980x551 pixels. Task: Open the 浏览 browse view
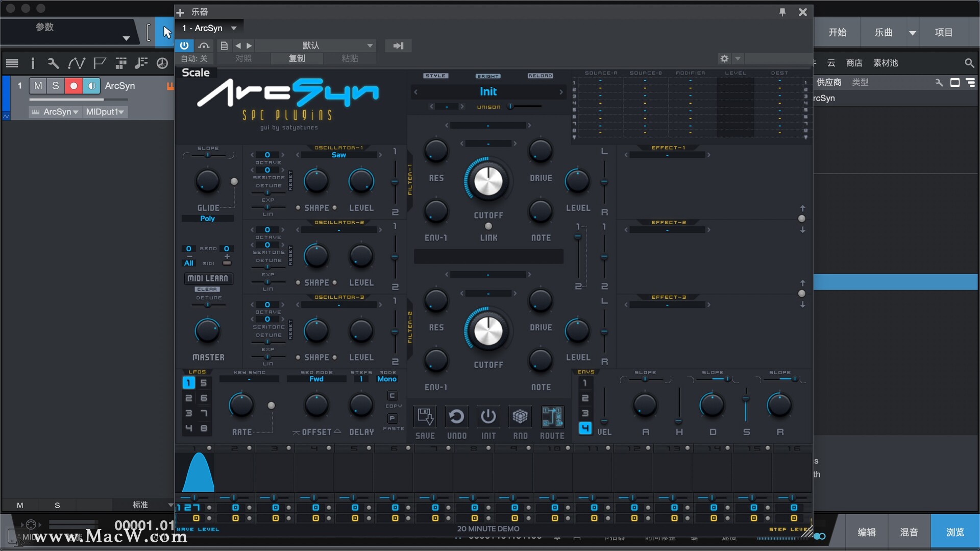(x=954, y=532)
